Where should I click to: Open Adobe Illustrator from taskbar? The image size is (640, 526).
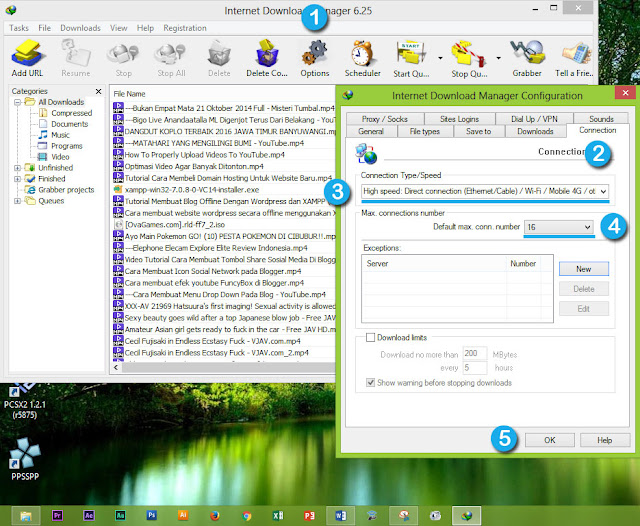pos(183,515)
